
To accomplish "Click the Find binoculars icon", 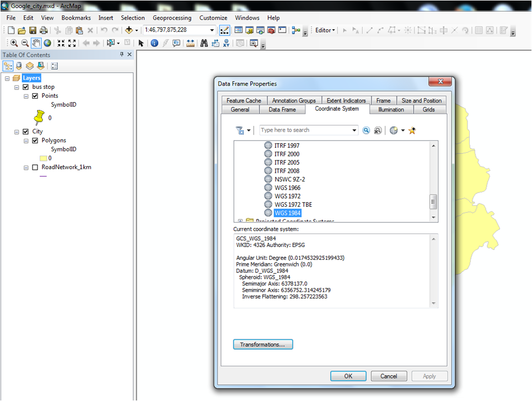I will pos(204,43).
